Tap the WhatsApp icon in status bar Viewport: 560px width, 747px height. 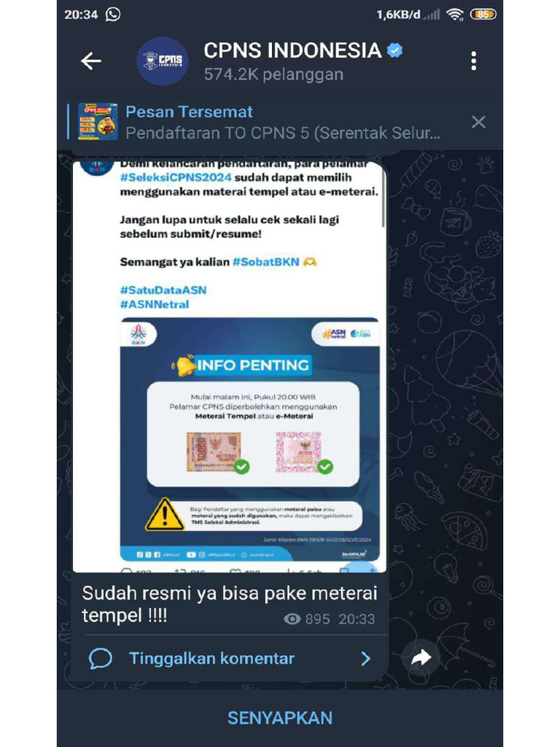tap(113, 15)
